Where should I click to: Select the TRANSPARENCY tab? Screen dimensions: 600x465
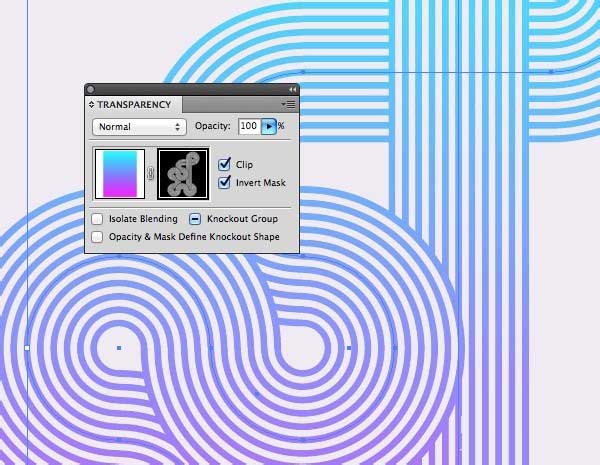click(x=134, y=104)
